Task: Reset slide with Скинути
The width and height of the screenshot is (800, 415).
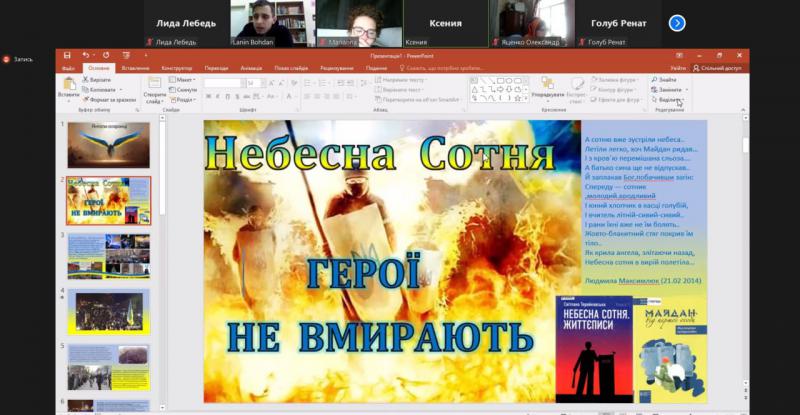Action: click(183, 89)
